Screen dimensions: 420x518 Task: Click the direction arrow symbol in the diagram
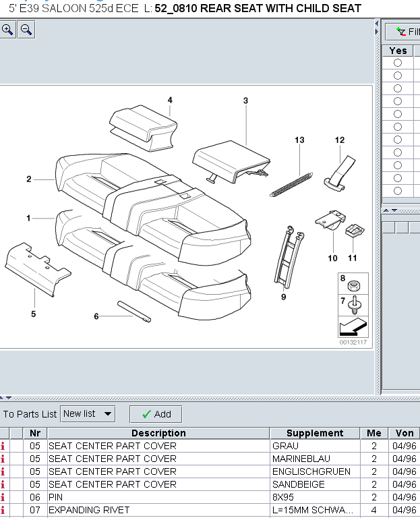coord(353,326)
